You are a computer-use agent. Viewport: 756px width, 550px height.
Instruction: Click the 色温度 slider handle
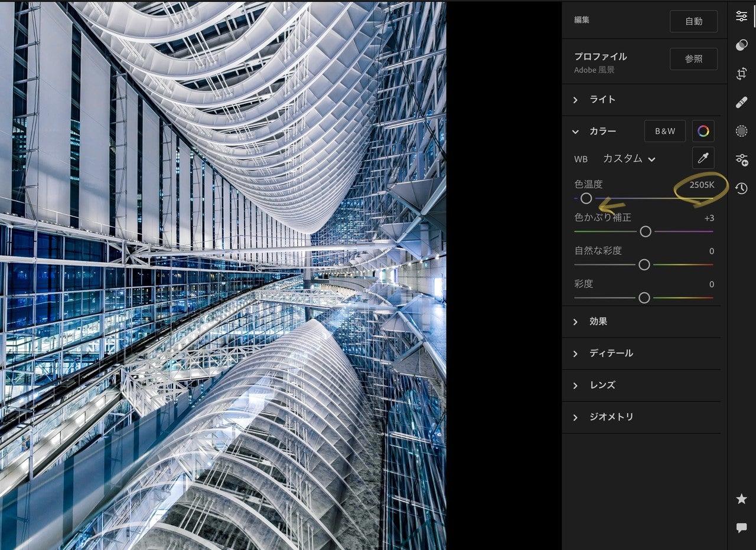tap(586, 198)
